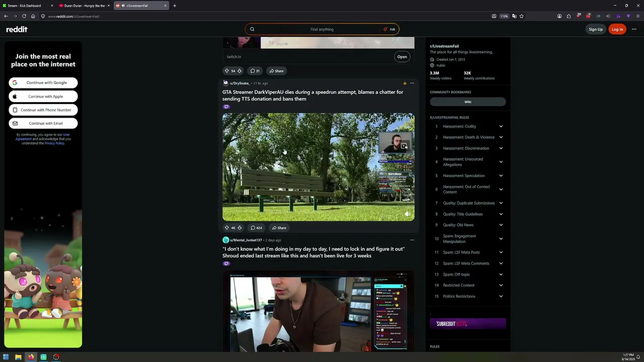The image size is (644, 362).
Task: Open the browser application menu
Action: click(x=637, y=16)
